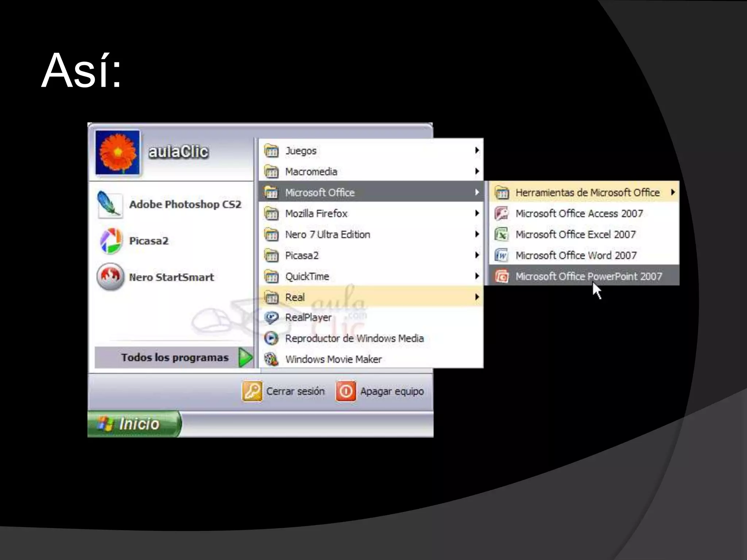This screenshot has width=747, height=560.
Task: Click the Nero StartSmart flame icon
Action: coord(110,277)
